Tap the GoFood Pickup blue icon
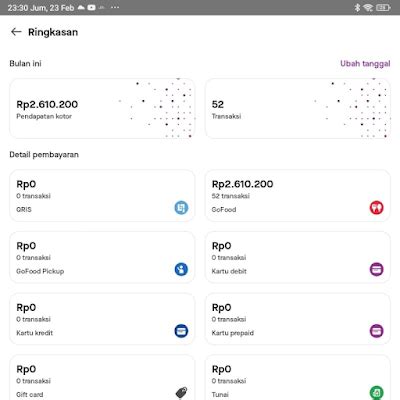Image resolution: width=400 pixels, height=400 pixels. 181,269
